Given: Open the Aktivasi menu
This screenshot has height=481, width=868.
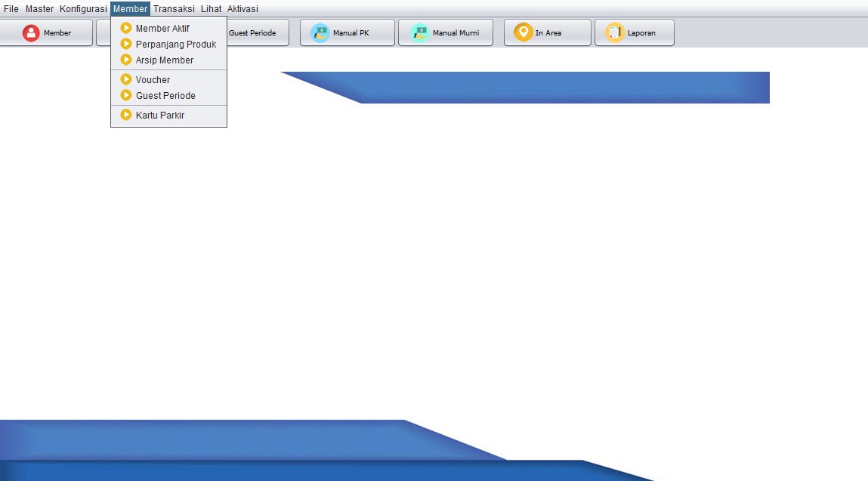Looking at the screenshot, I should 242,9.
